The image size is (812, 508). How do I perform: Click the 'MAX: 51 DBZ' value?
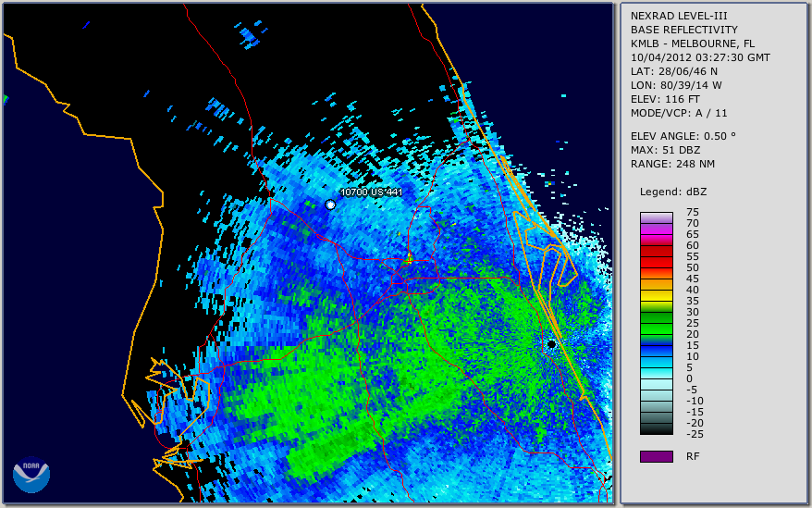click(x=665, y=150)
